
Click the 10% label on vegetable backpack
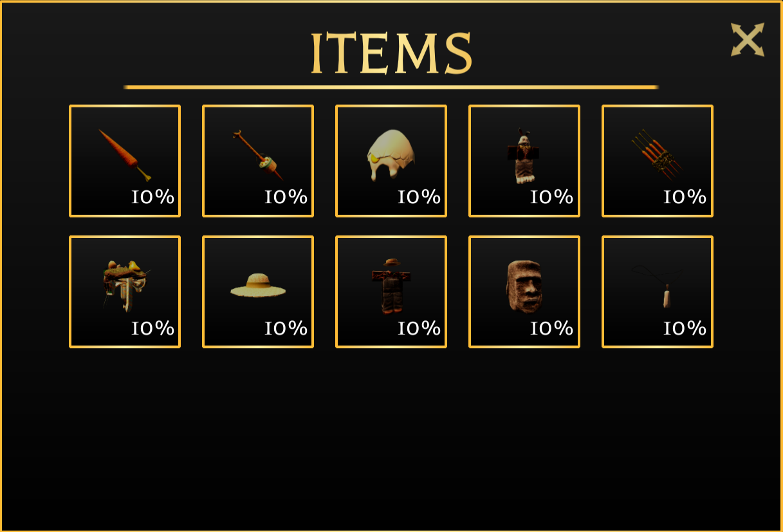[153, 328]
